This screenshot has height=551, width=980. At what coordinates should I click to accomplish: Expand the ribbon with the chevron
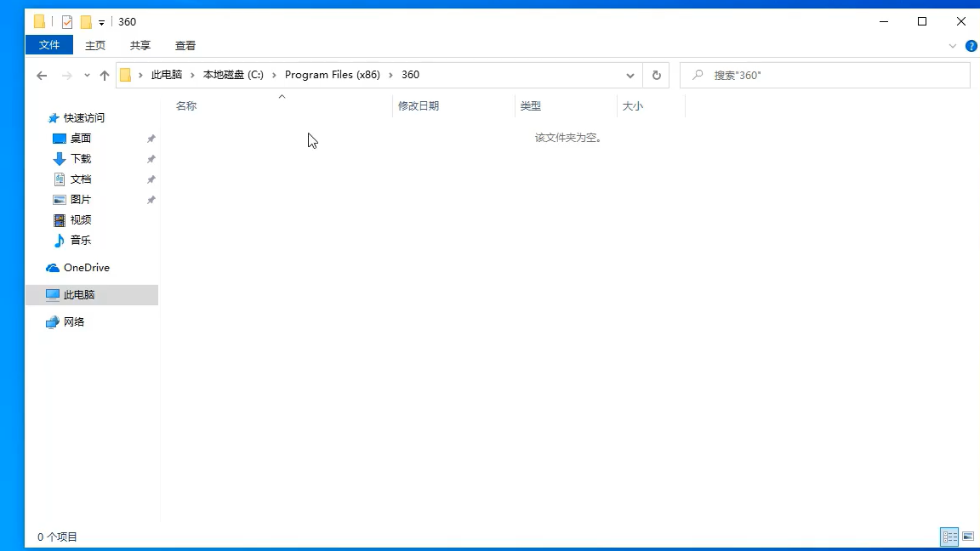[954, 45]
